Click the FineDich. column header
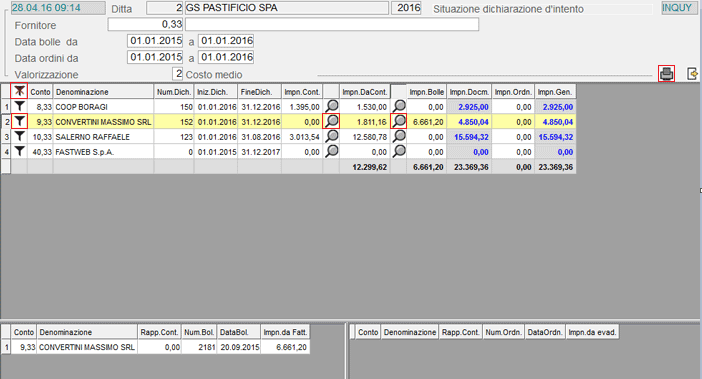Image resolution: width=702 pixels, height=379 pixels. [x=260, y=92]
